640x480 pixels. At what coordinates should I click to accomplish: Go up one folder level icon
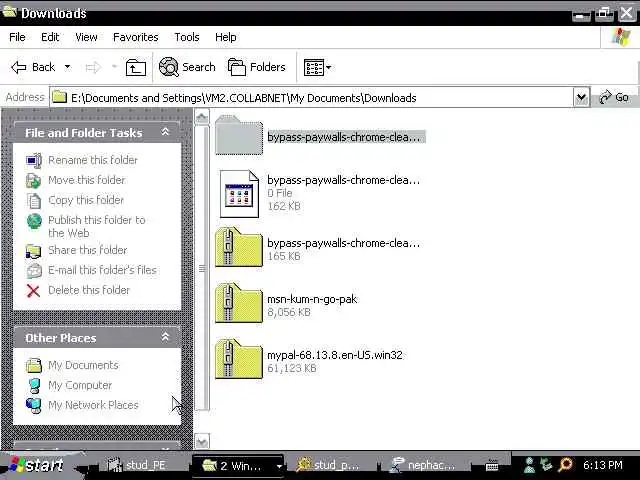(x=136, y=67)
